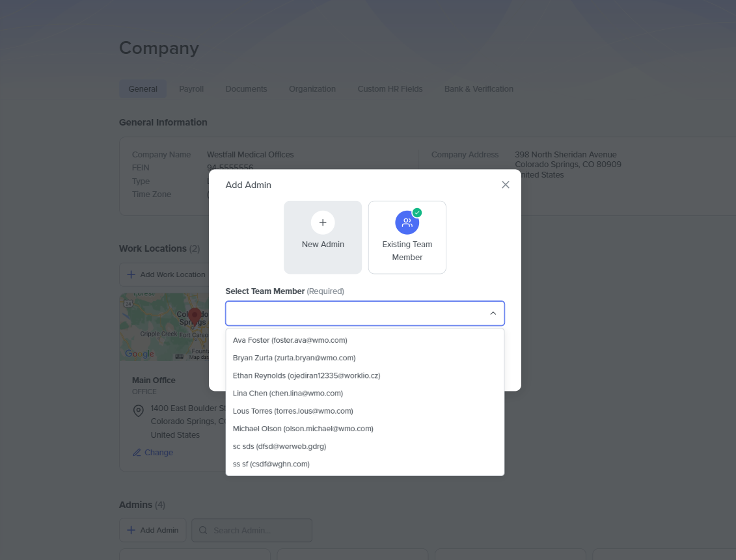Viewport: 736px width, 560px height.
Task: Click the search magnifier icon in Admins
Action: (x=204, y=530)
